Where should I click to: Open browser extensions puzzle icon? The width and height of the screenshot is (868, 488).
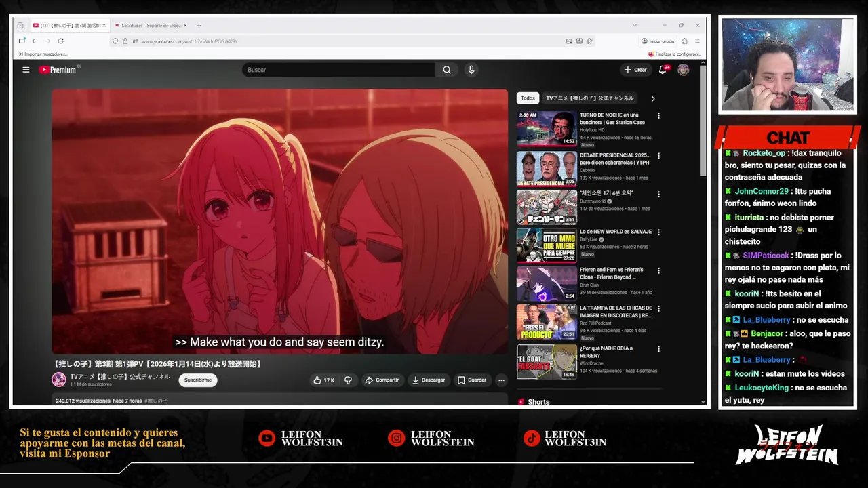(x=684, y=41)
